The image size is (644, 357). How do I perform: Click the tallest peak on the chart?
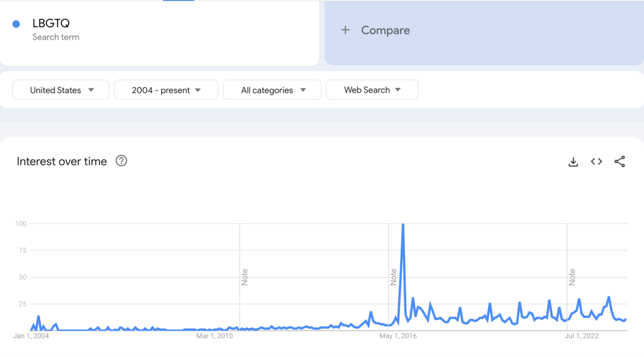[402, 225]
